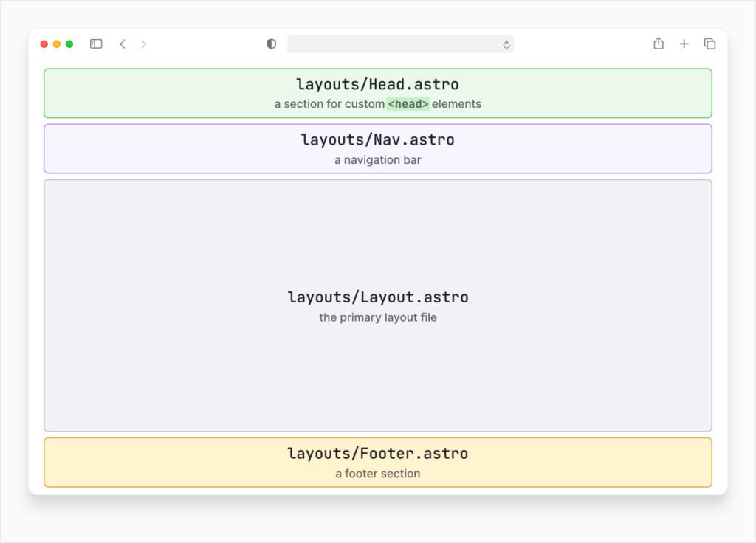Toggle the green traffic light to fullscreen

(x=69, y=44)
